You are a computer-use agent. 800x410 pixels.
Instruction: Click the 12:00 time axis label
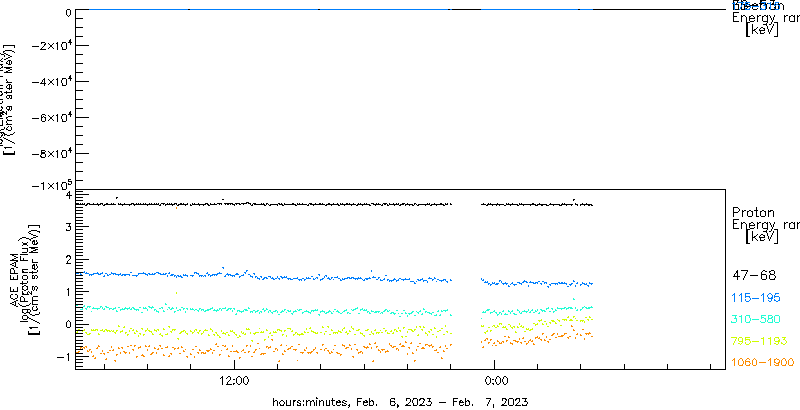tap(234, 381)
